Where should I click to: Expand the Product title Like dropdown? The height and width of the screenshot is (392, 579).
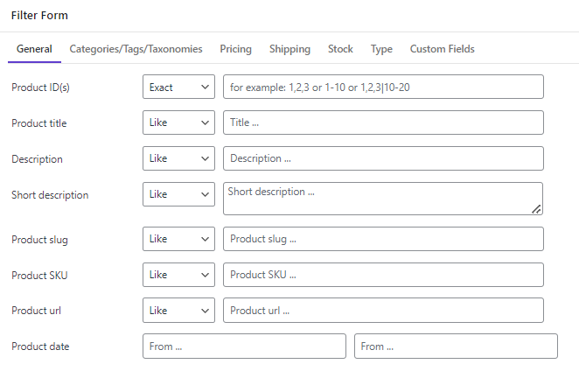coord(178,122)
